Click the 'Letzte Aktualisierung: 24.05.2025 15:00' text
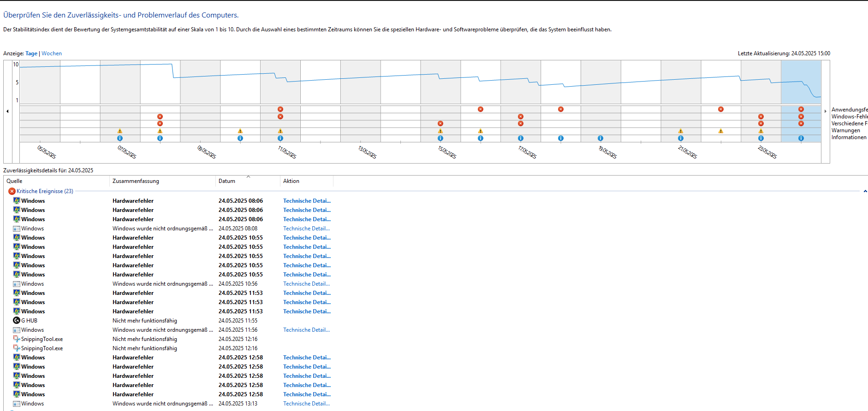The width and height of the screenshot is (868, 411). click(x=784, y=53)
